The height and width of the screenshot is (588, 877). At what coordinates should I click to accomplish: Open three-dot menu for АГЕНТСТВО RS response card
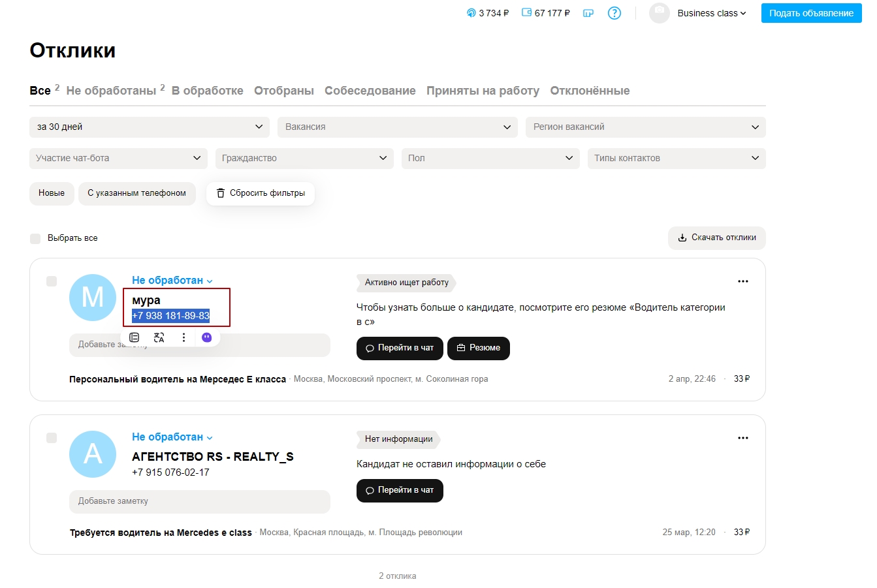(x=742, y=438)
